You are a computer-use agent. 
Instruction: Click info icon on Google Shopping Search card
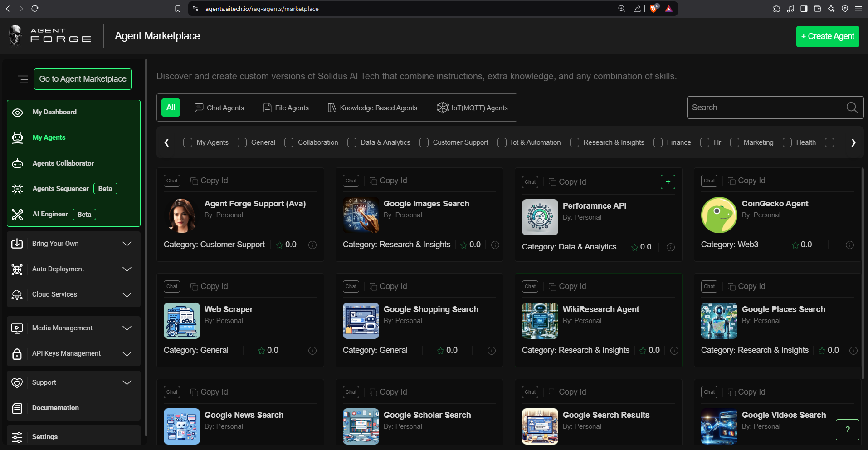pyautogui.click(x=492, y=351)
